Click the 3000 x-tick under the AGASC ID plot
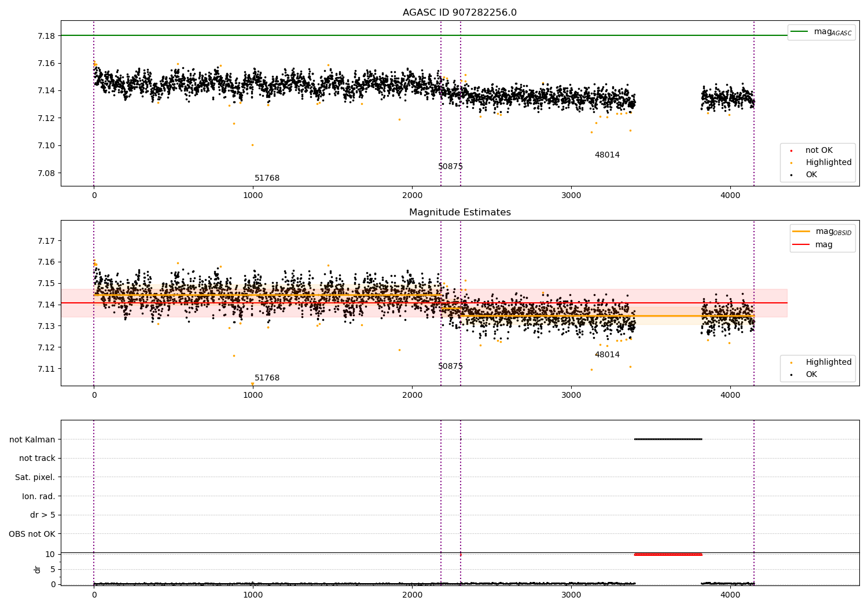 coord(571,196)
